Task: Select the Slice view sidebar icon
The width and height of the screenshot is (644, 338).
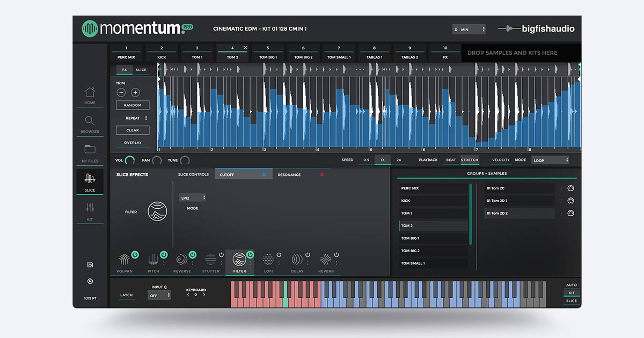Action: 90,178
